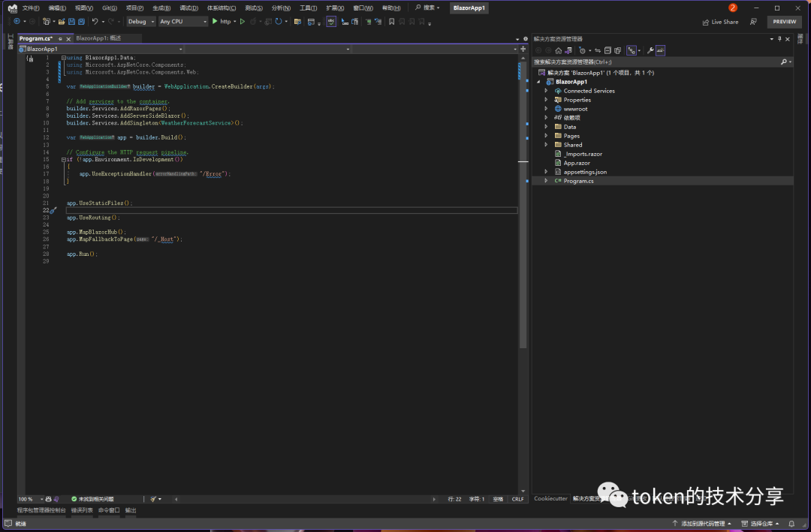The image size is (811, 532).
Task: Click the Save All toolbar icon
Action: point(81,22)
